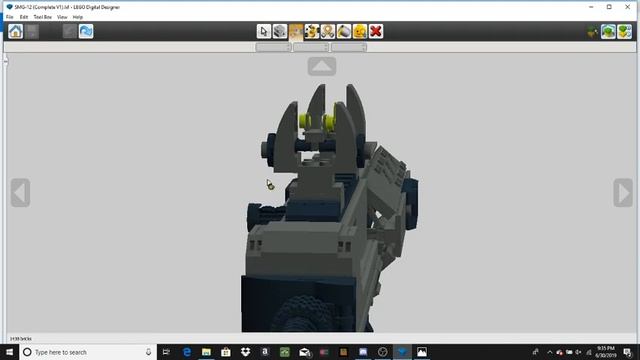The image size is (640, 360).
Task: Open the Photos app taskbar icon
Action: [422, 352]
